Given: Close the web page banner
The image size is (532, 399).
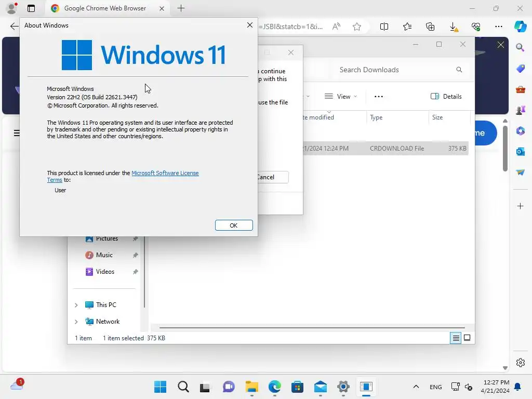Looking at the screenshot, I should (501, 45).
